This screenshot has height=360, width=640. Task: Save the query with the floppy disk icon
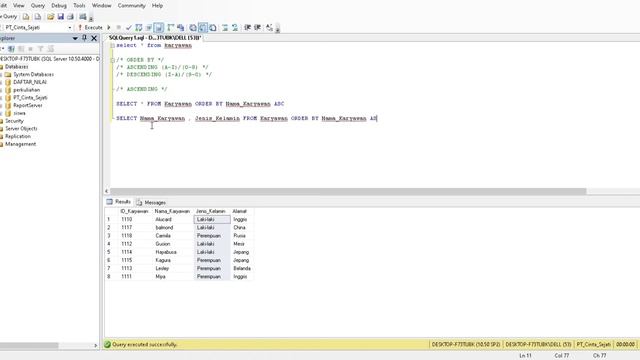(60, 16)
